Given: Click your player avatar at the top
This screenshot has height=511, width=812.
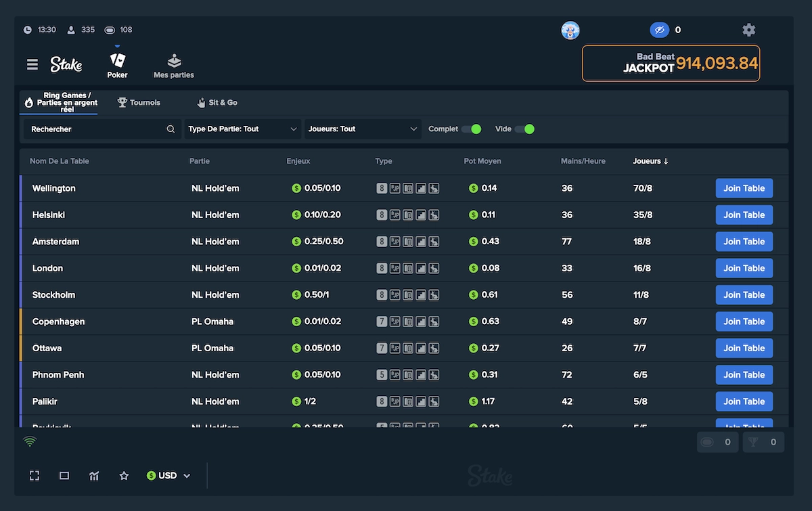Looking at the screenshot, I should (570, 30).
